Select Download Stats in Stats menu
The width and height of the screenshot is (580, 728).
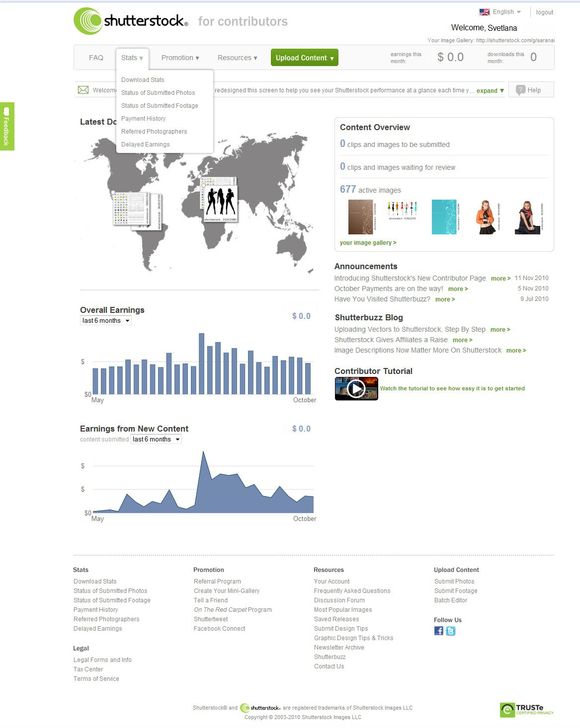(143, 79)
